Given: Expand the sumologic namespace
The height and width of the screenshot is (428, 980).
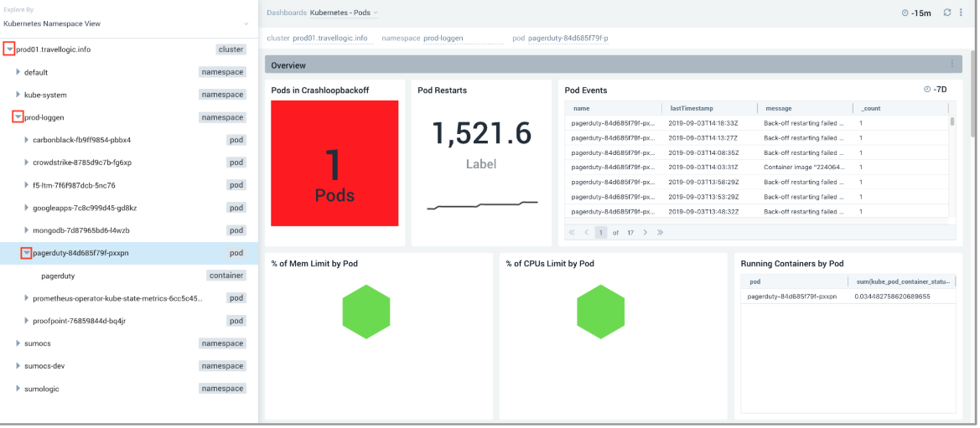Looking at the screenshot, I should [18, 389].
